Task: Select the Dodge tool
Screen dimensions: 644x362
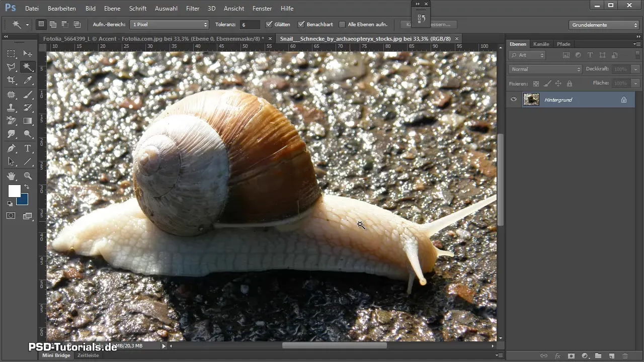Action: pyautogui.click(x=28, y=134)
